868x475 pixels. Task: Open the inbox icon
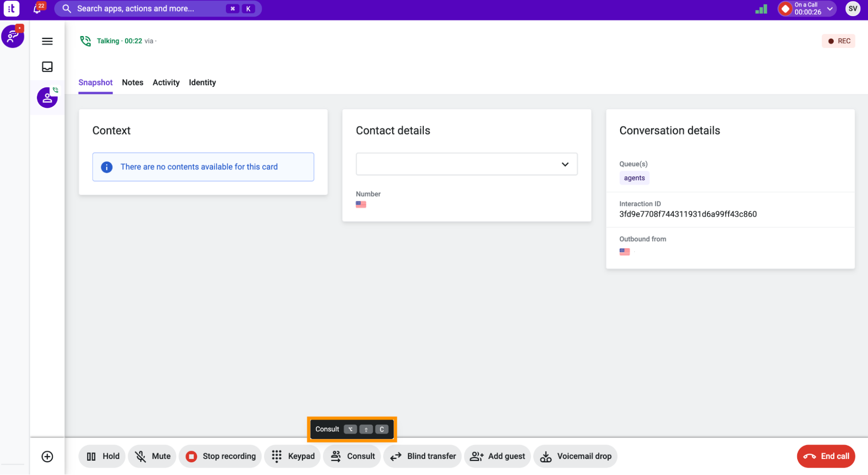pyautogui.click(x=47, y=66)
